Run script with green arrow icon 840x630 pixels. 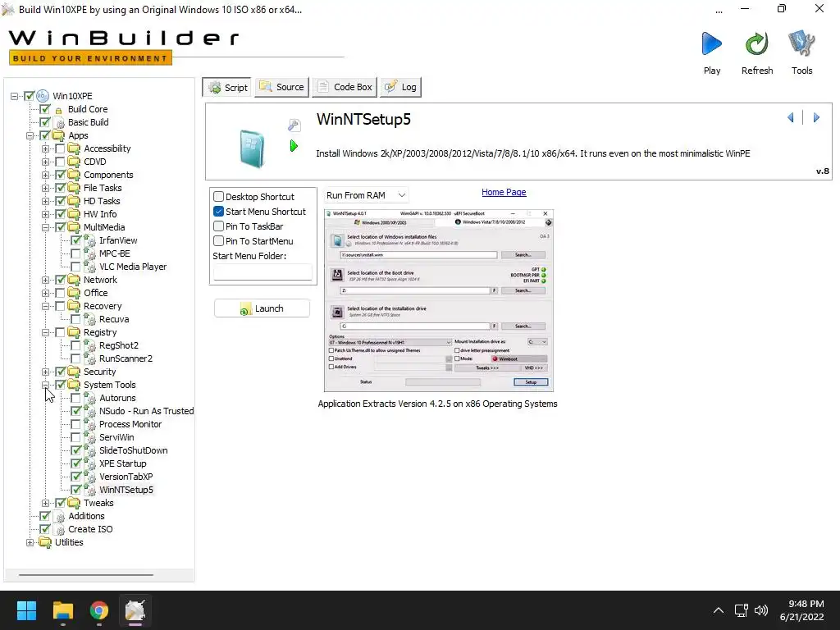click(294, 146)
